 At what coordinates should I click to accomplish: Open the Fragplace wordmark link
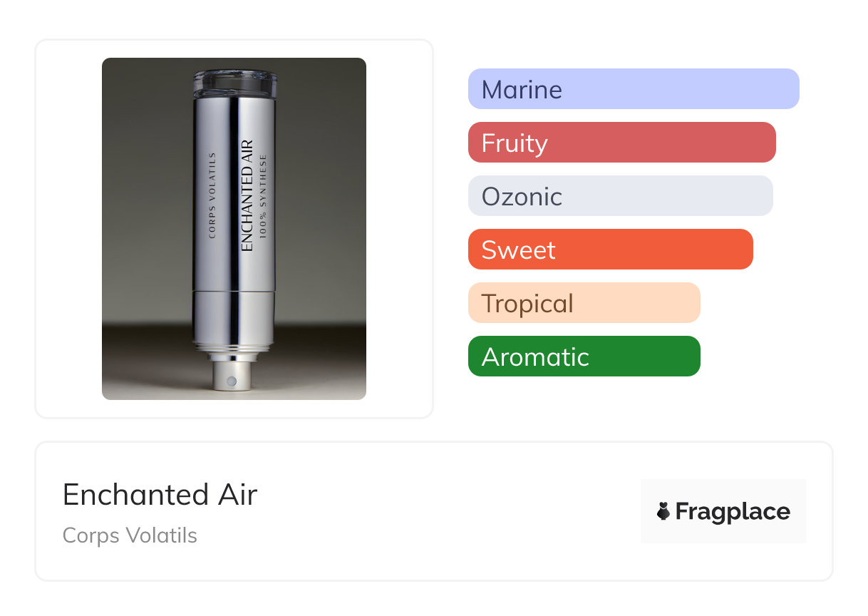click(x=733, y=512)
